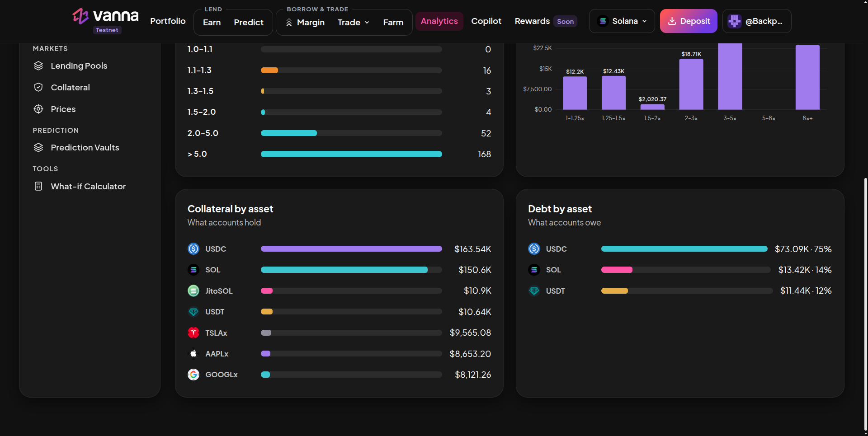Click the $13.42K · 14% SOL debt value
This screenshot has height=436, width=868.
(805, 270)
